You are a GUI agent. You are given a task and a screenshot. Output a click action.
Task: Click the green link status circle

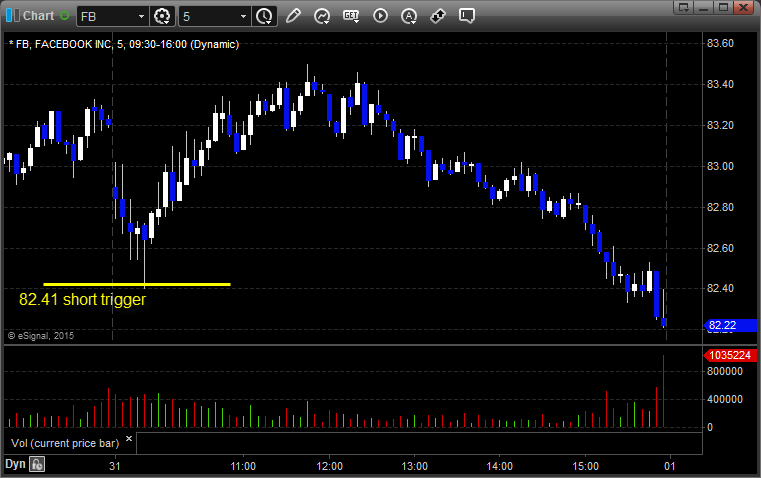[x=64, y=16]
